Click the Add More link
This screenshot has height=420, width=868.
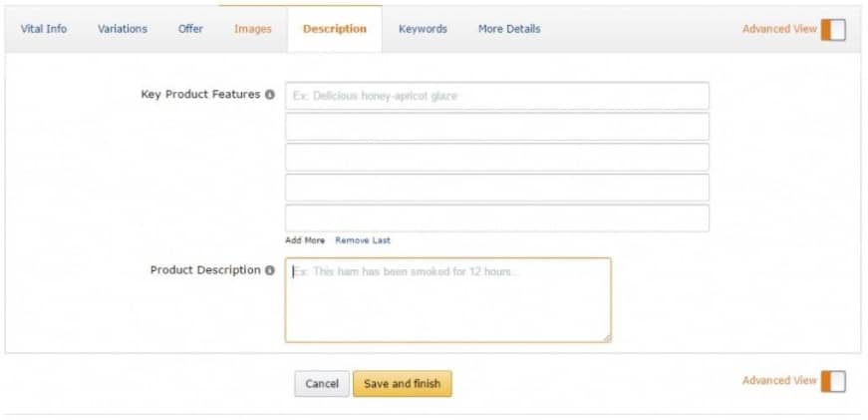pyautogui.click(x=305, y=240)
